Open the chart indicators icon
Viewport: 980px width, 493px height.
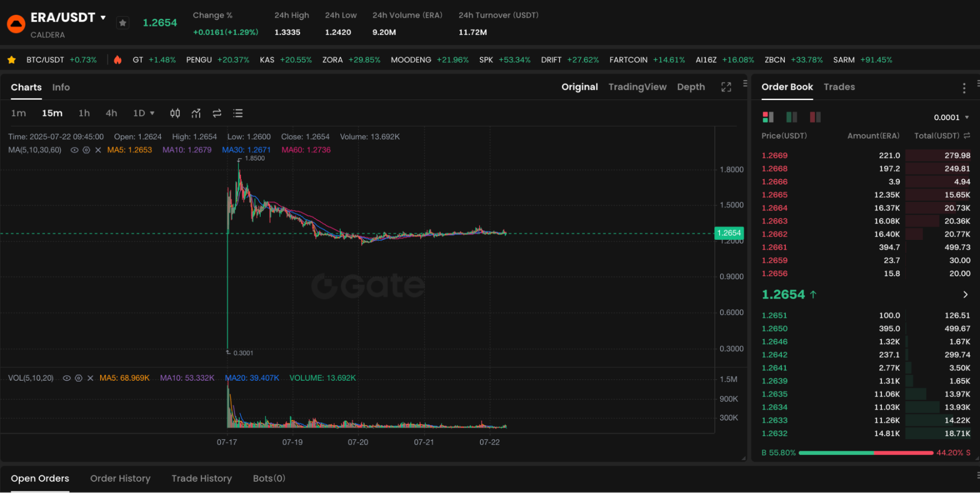196,113
